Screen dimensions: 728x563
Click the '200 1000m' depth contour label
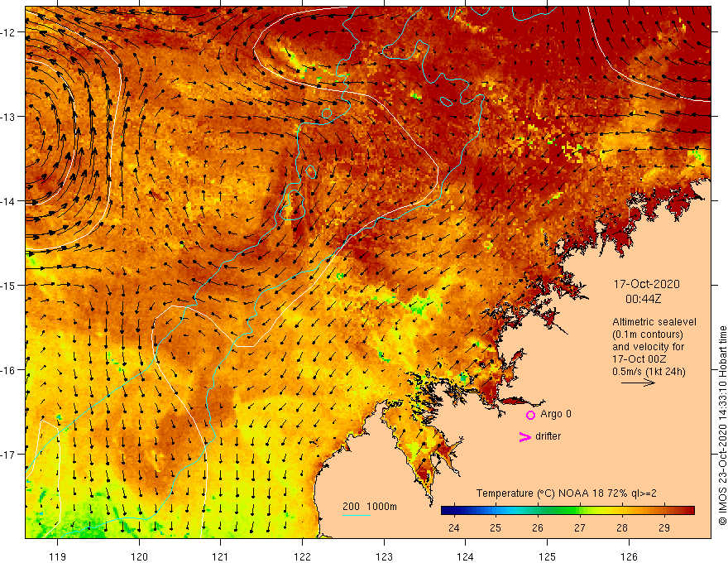pos(370,507)
